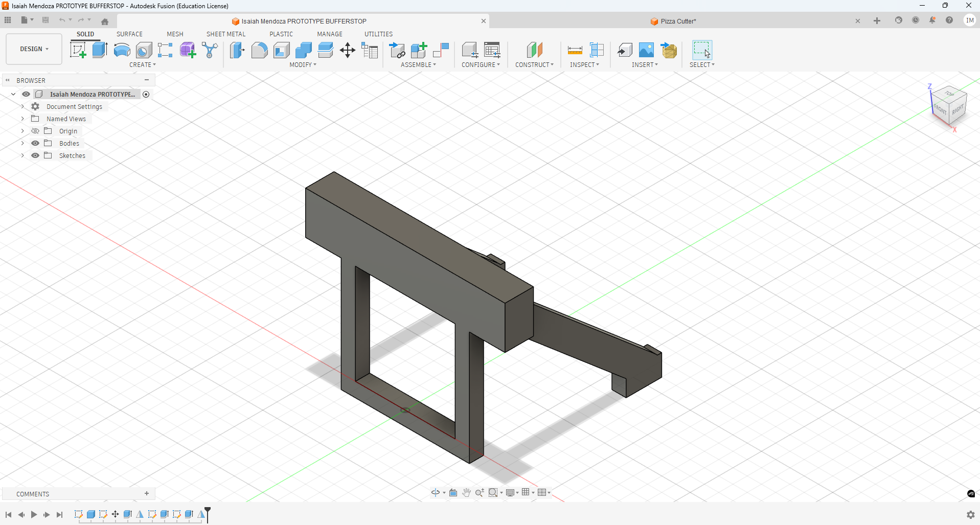
Task: Expand the Origin folder
Action: click(22, 131)
